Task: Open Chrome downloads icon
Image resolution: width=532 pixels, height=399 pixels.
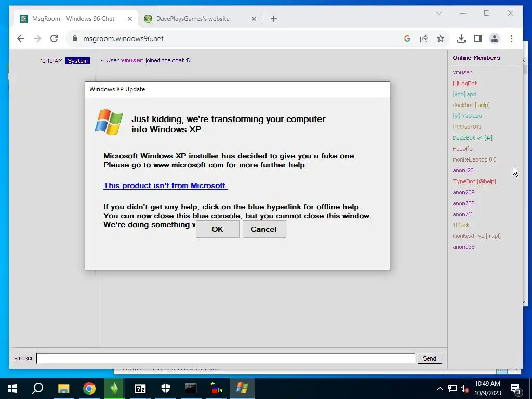Action: click(461, 38)
